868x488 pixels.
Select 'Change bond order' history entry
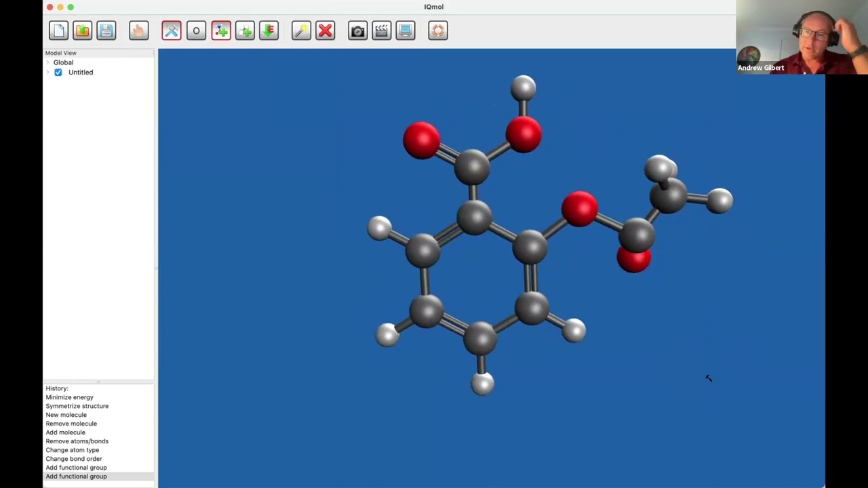74,459
